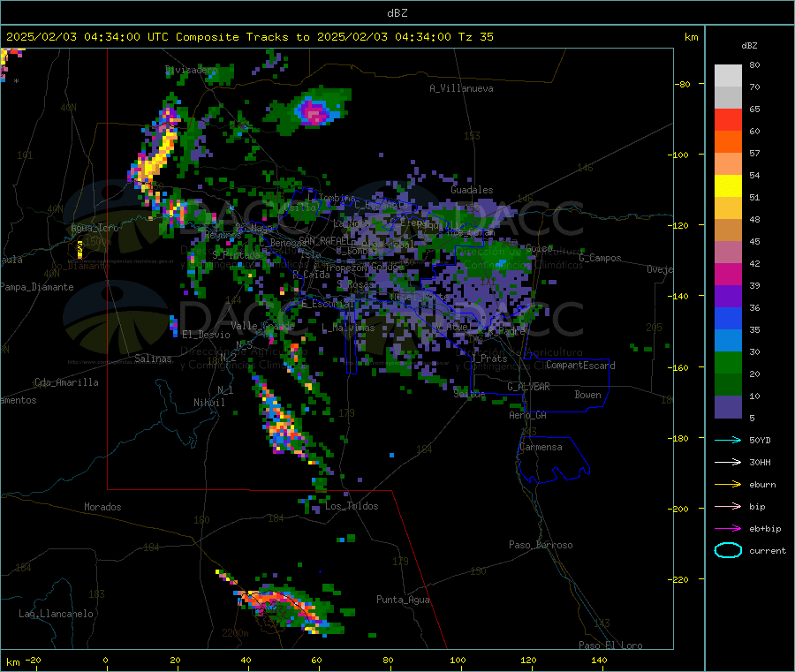The image size is (795, 672).
Task: Click the Cda_Amarilla map label
Action: pos(66,382)
